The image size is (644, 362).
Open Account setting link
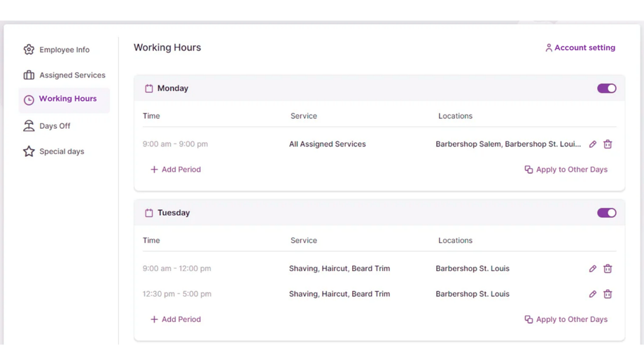[580, 48]
